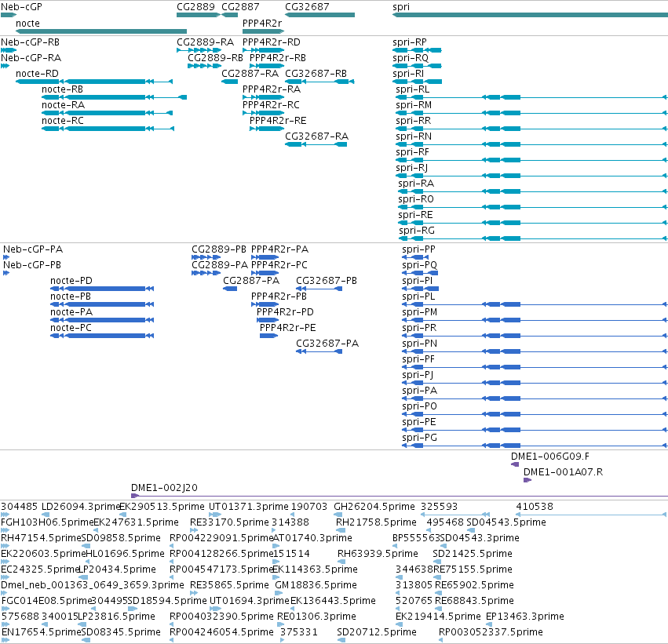
Task: Click the nocte-RC transcript label
Action: pyautogui.click(x=63, y=121)
